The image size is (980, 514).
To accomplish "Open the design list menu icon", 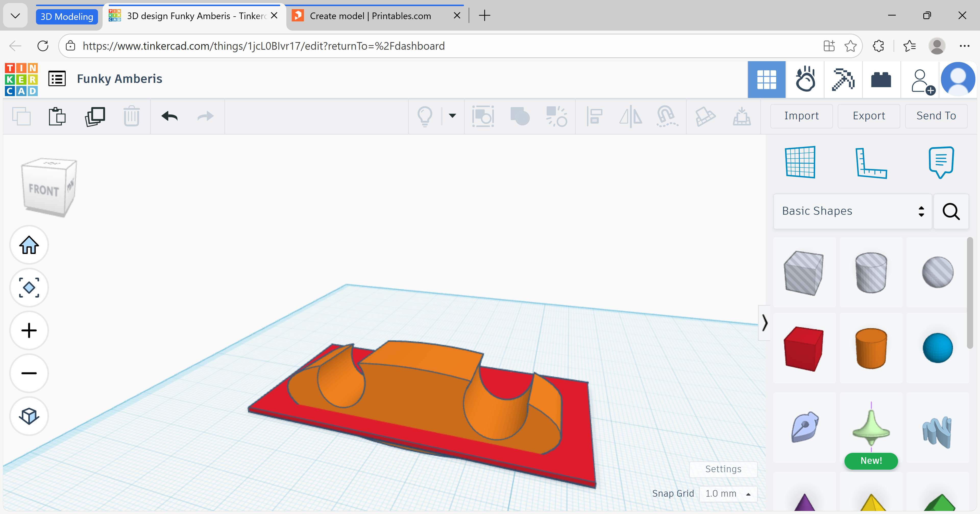I will point(57,79).
